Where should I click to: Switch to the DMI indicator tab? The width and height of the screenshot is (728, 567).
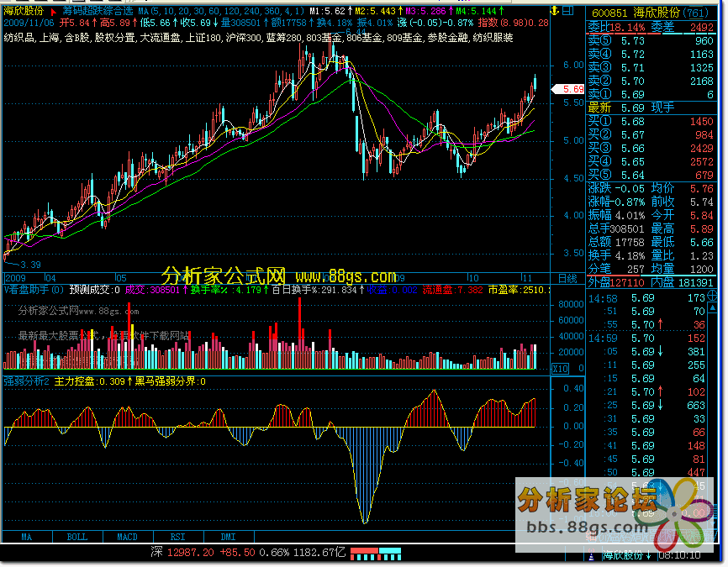click(229, 537)
